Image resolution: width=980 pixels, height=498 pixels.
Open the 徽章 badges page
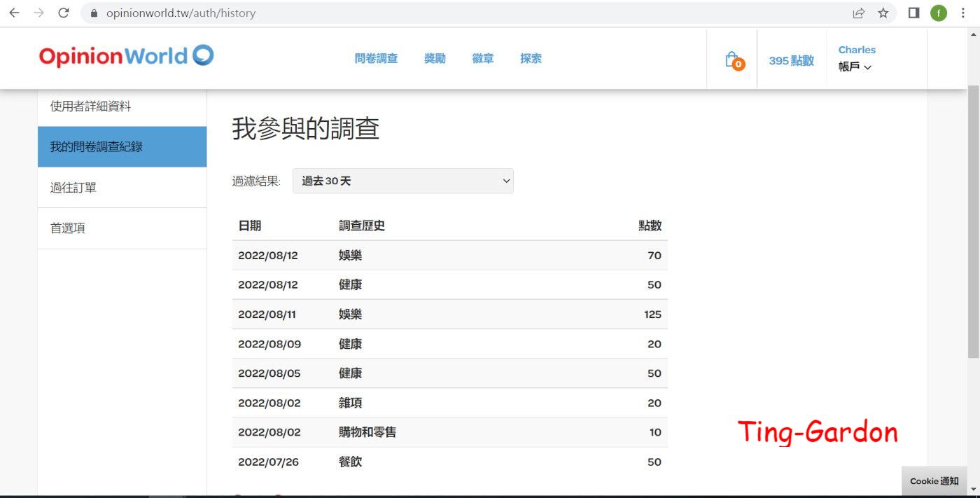point(483,59)
